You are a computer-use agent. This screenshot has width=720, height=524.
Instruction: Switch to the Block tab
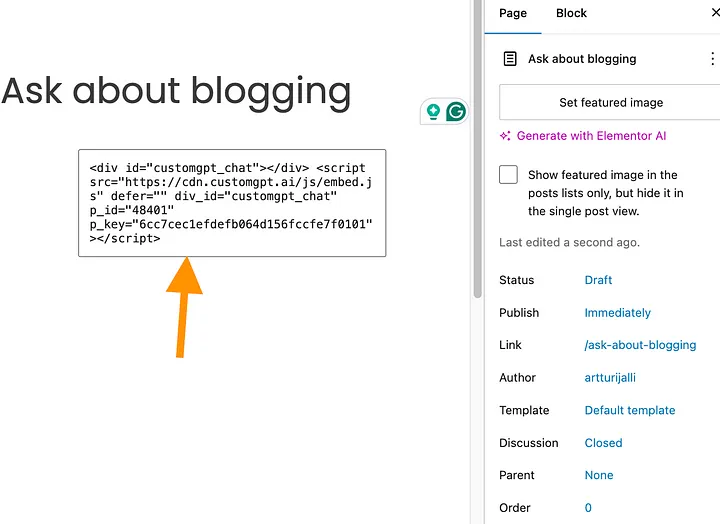(x=571, y=13)
